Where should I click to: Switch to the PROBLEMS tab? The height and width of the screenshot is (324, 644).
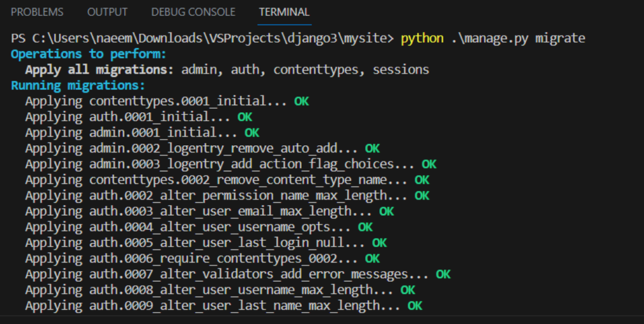click(37, 12)
